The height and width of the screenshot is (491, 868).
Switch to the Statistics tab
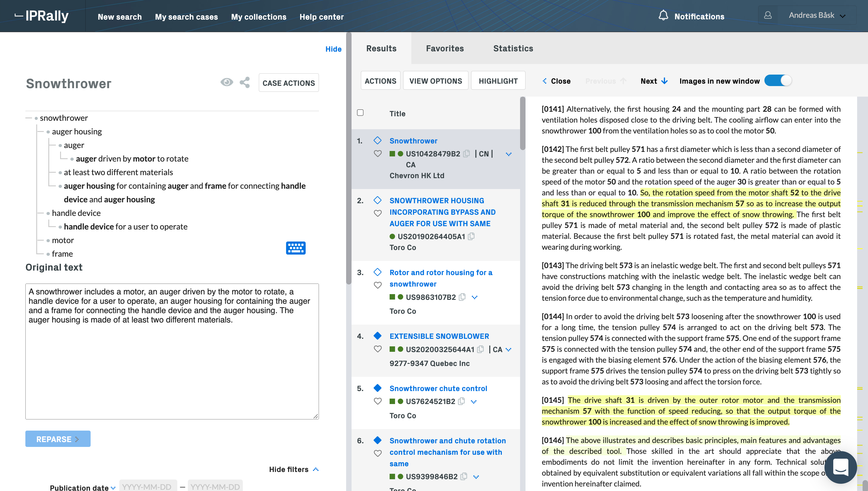coord(513,48)
